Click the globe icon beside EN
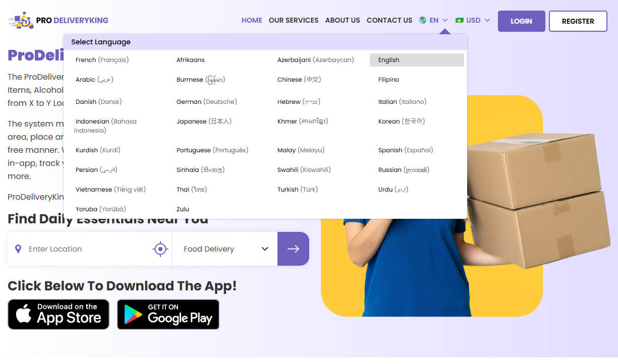The height and width of the screenshot is (364, 618). point(423,20)
